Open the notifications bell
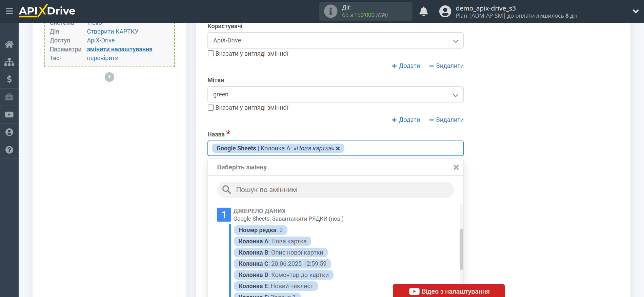The width and height of the screenshot is (644, 297). tap(423, 11)
